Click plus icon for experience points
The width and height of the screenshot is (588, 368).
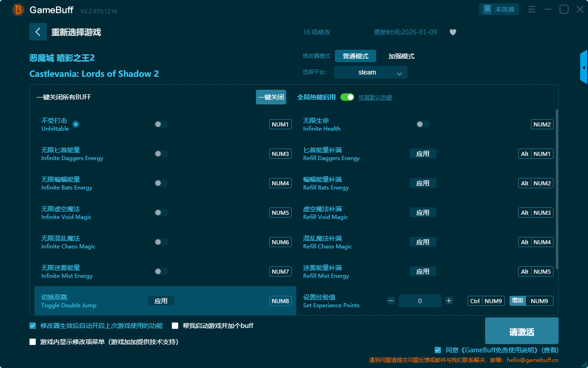click(449, 301)
